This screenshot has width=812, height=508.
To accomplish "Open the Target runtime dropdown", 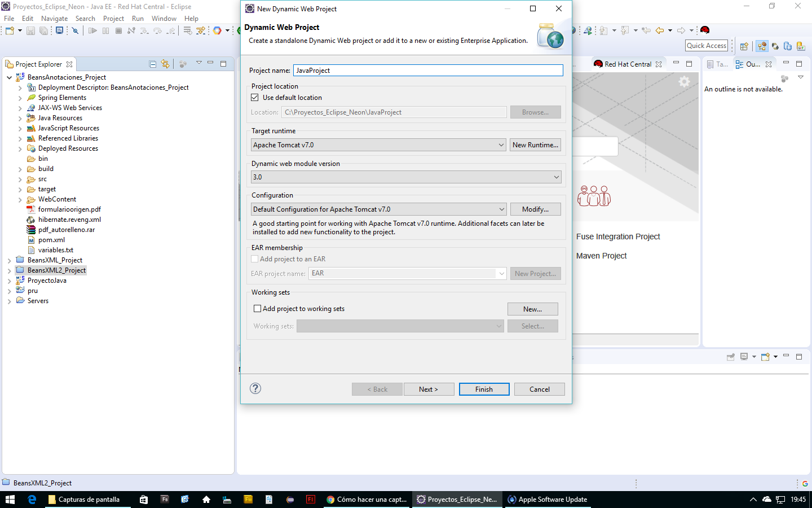I will click(378, 145).
